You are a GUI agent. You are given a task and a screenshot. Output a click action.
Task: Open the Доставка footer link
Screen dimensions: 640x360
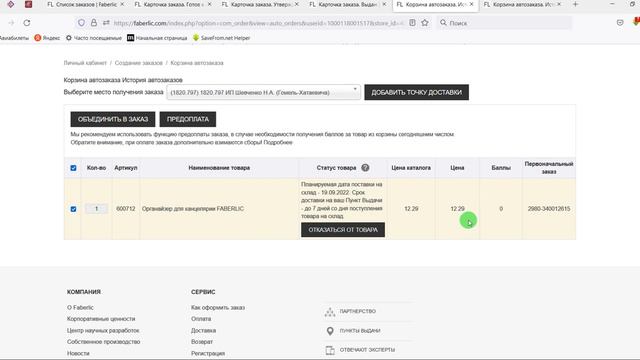point(203,330)
